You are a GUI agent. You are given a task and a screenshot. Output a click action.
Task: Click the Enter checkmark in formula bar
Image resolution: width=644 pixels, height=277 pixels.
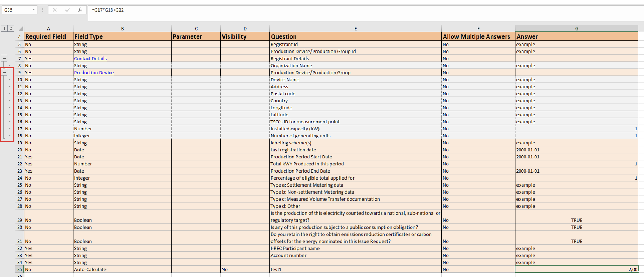[x=67, y=10]
